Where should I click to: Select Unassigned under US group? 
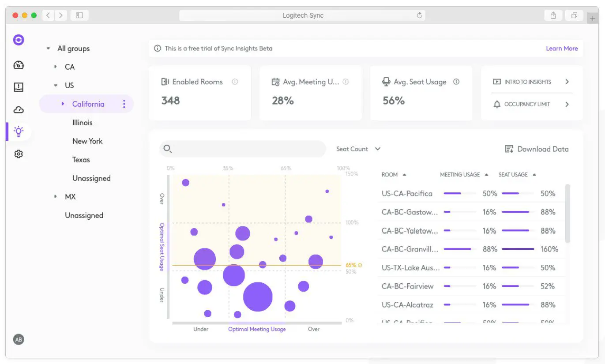(x=91, y=178)
